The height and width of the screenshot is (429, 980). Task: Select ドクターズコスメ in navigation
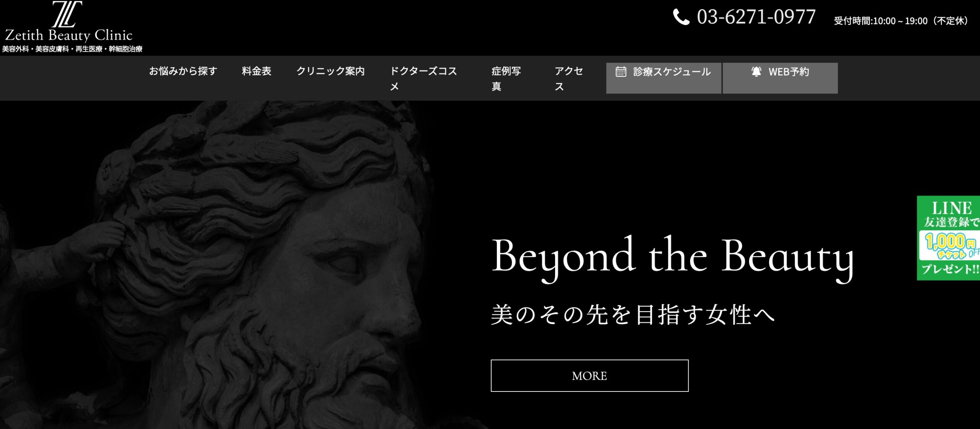point(423,78)
